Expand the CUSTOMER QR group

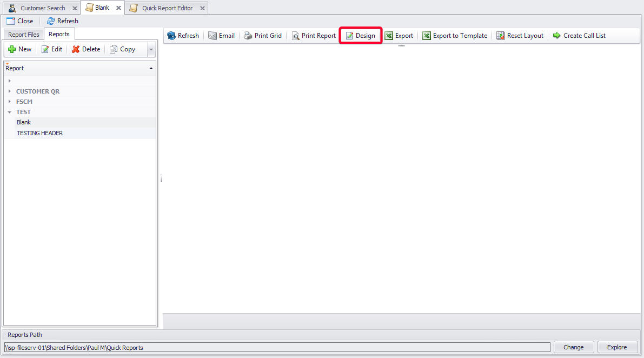pos(10,91)
